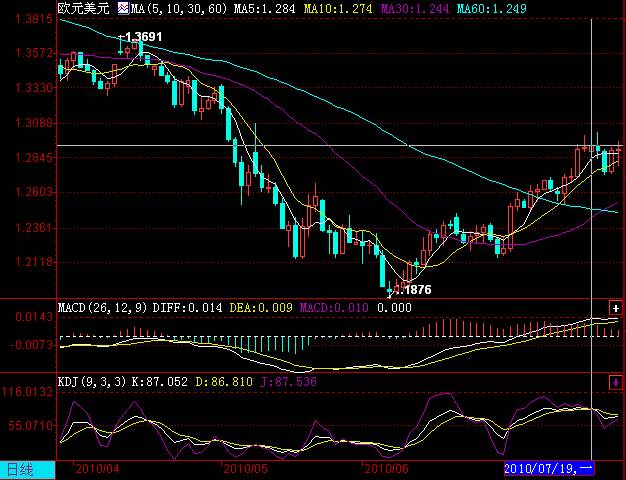
Task: Click the 1.3815 price axis label
Action: 34,19
